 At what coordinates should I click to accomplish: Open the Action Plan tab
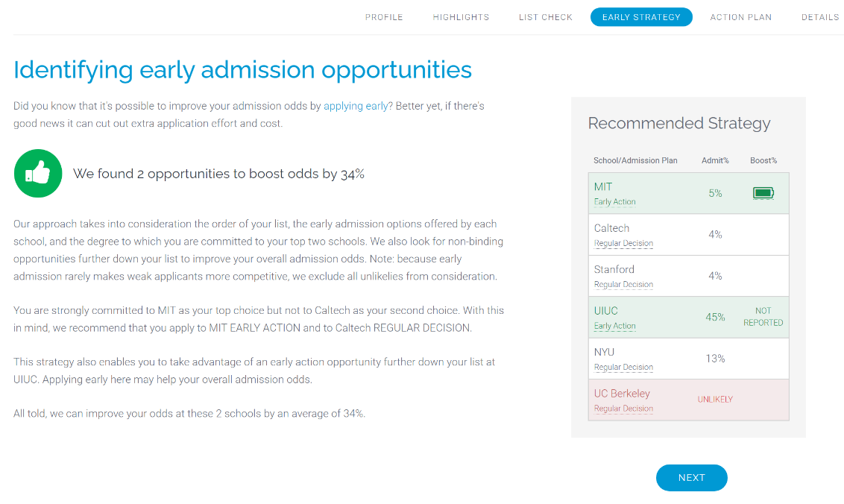click(740, 17)
